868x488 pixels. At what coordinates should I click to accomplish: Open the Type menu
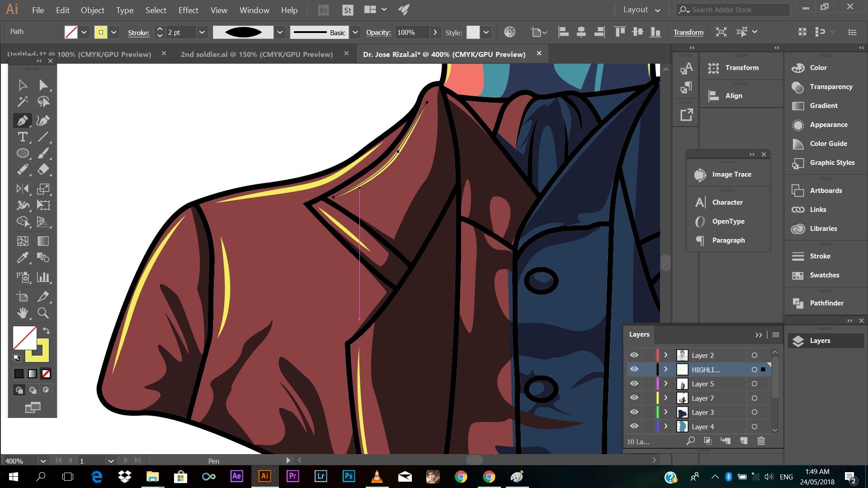(124, 10)
